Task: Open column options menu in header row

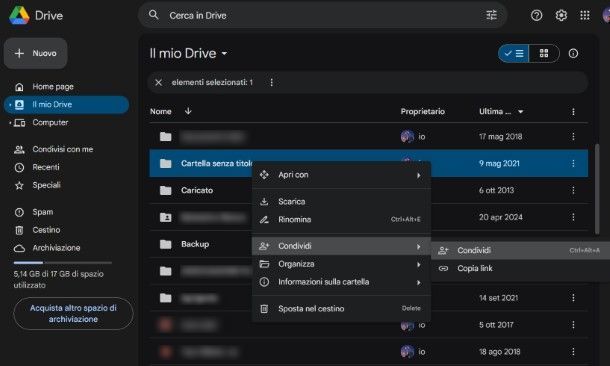Action: click(573, 112)
